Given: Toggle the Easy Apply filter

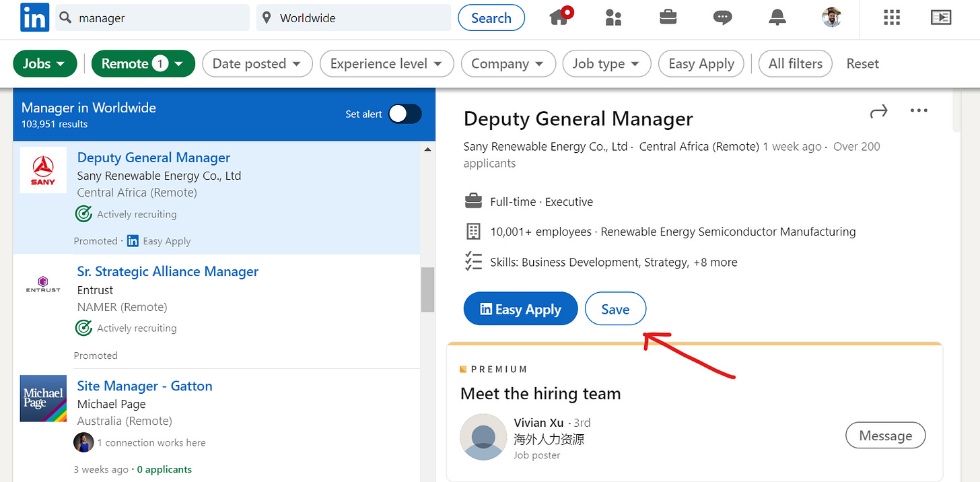Looking at the screenshot, I should coord(701,64).
